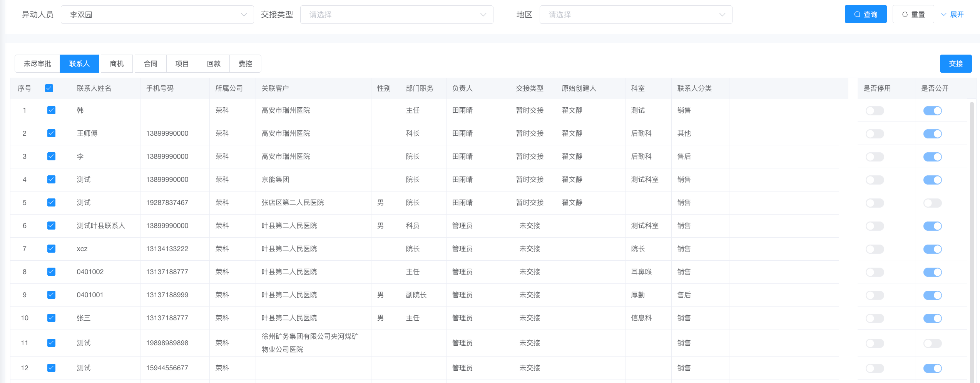Uncheck the checkbox for contact 张三
This screenshot has width=980, height=383.
[x=51, y=318]
